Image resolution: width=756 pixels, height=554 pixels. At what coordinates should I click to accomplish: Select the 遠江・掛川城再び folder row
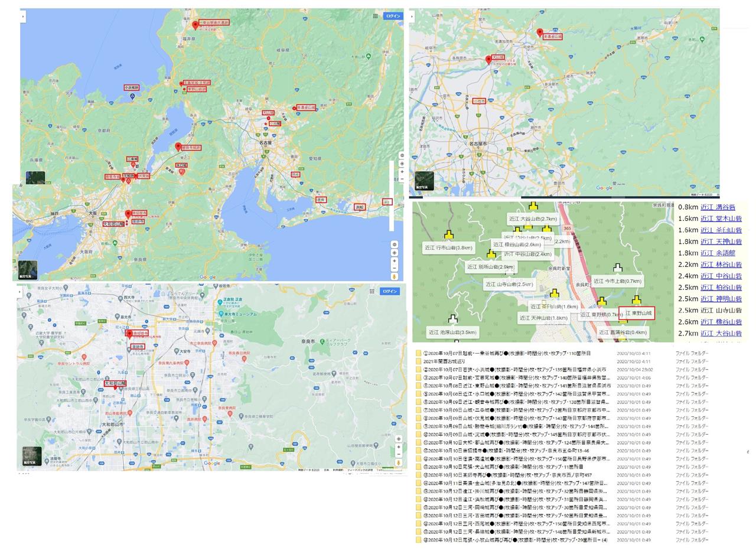coord(561,491)
